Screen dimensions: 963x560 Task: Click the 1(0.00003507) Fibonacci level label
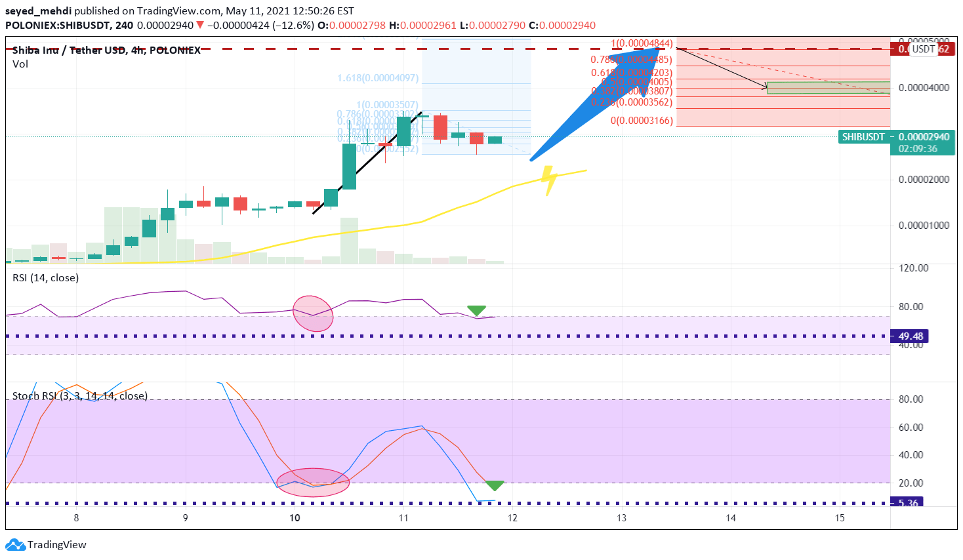tap(388, 105)
